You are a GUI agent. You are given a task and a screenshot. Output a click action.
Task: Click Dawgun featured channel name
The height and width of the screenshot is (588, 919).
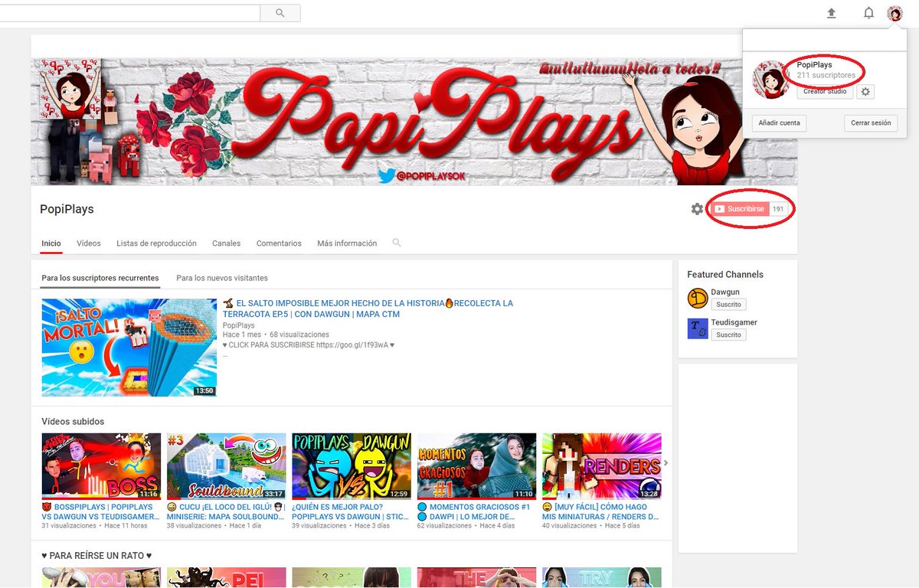point(725,292)
